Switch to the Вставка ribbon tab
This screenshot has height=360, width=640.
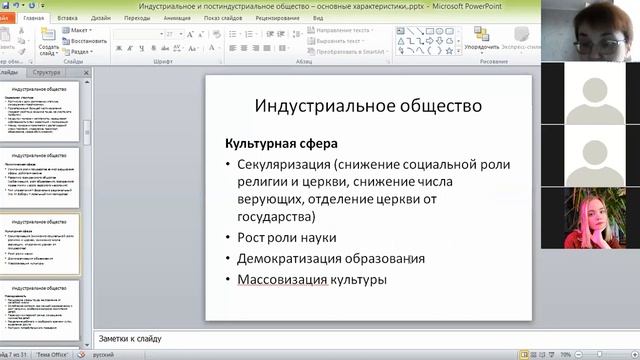point(67,18)
